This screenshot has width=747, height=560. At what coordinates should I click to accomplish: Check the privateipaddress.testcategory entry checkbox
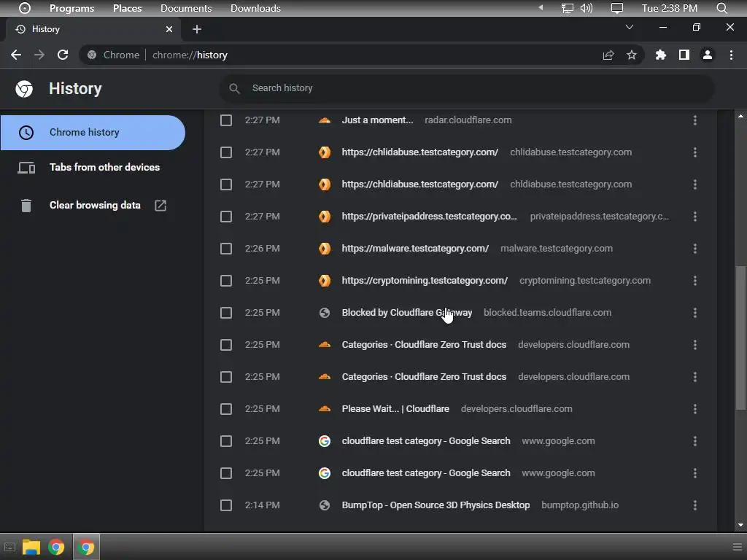tap(226, 217)
